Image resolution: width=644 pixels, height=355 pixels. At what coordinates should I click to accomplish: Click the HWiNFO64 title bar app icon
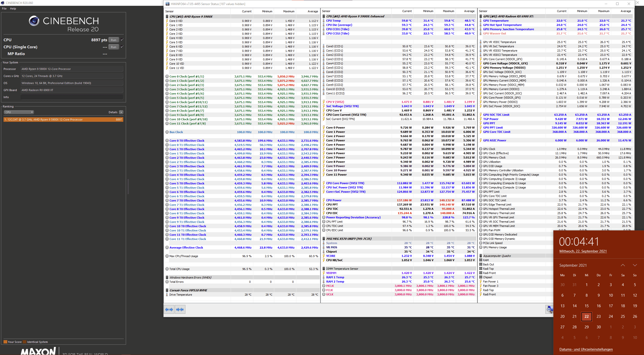(168, 4)
